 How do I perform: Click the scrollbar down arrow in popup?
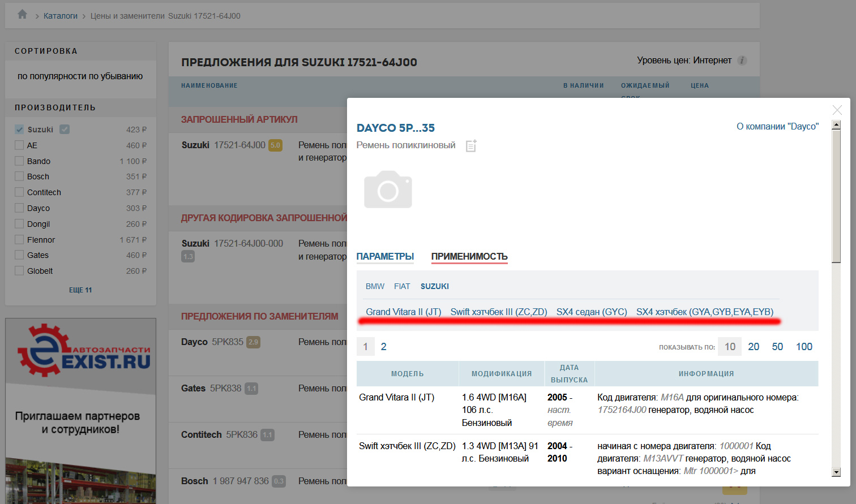coord(836,472)
